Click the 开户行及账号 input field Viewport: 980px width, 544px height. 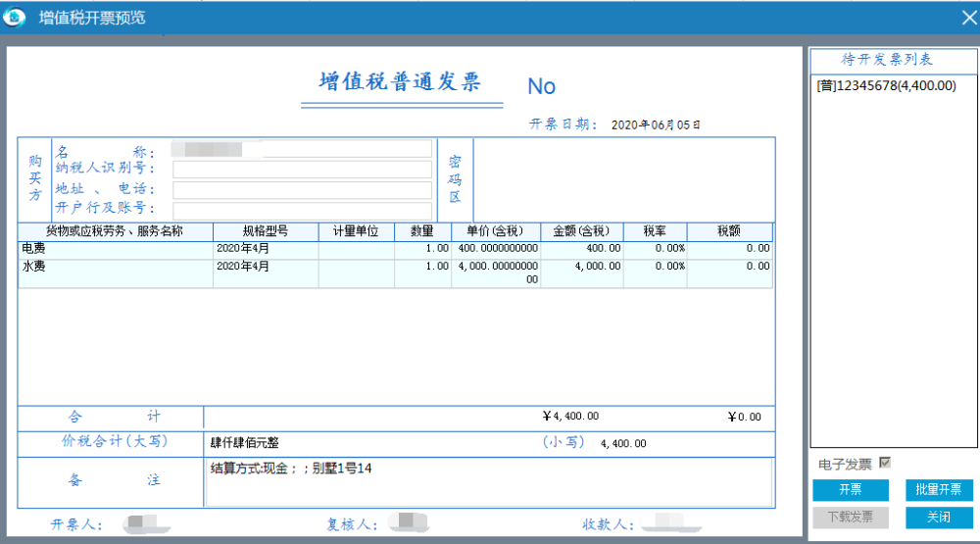point(302,210)
